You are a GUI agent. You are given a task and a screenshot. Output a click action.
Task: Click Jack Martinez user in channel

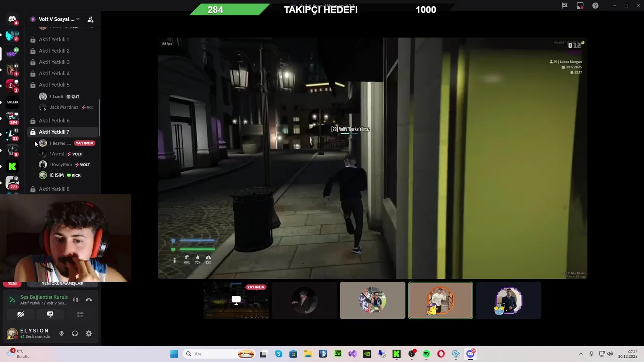67,107
